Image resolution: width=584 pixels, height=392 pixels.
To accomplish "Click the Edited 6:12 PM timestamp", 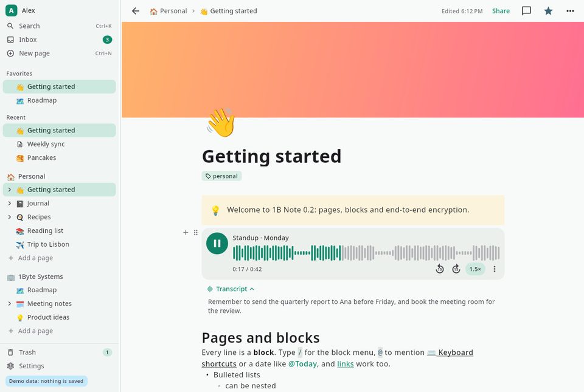I will click(462, 11).
